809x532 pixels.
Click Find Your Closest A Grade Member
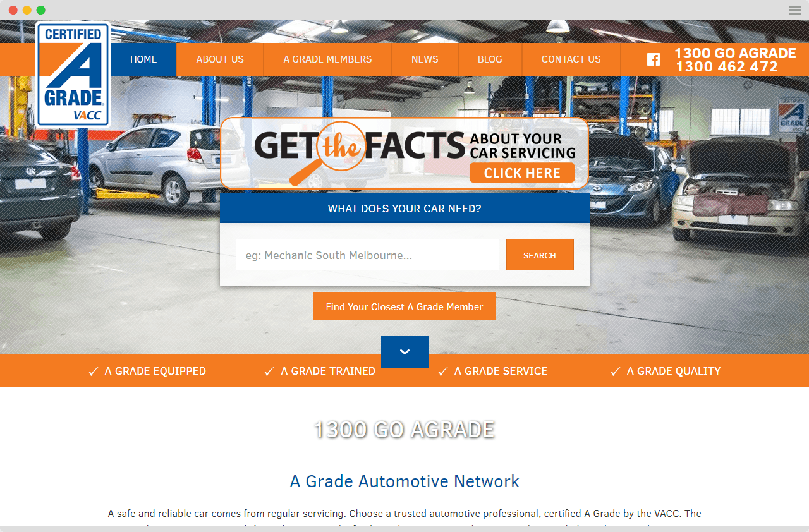(404, 306)
